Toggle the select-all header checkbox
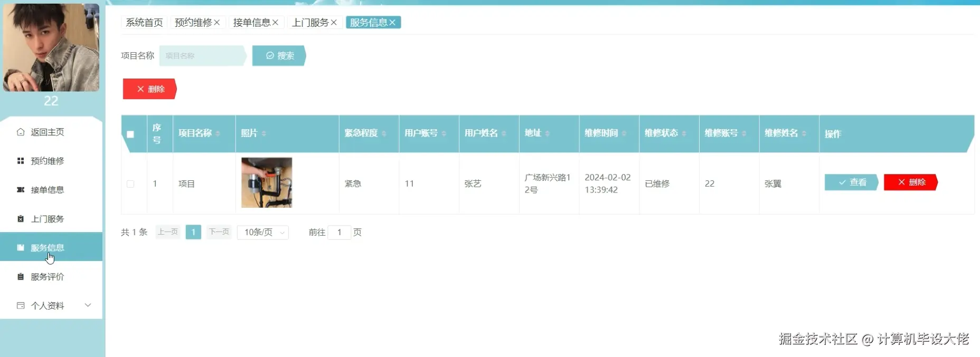Viewport: 980px width, 357px height. [x=130, y=134]
